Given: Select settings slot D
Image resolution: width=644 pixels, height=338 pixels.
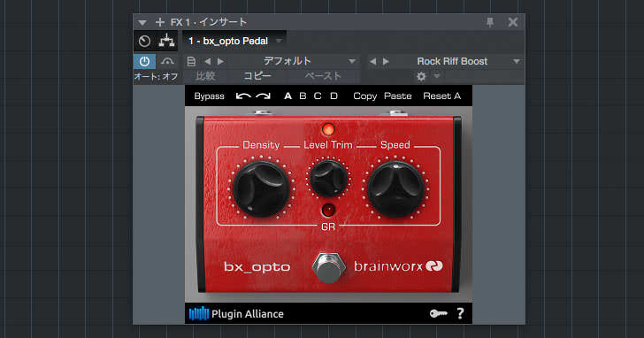Looking at the screenshot, I should (x=333, y=96).
